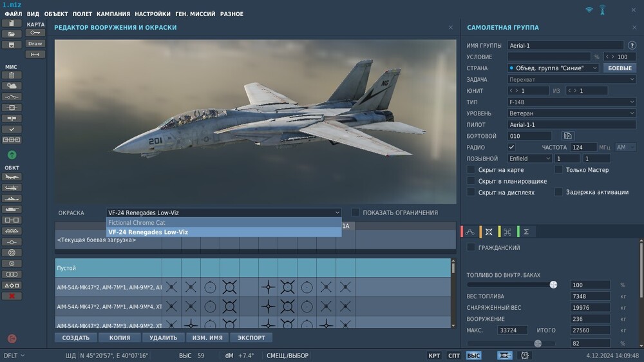Delete object with the red X icon
This screenshot has height=362, width=644.
coord(12,296)
